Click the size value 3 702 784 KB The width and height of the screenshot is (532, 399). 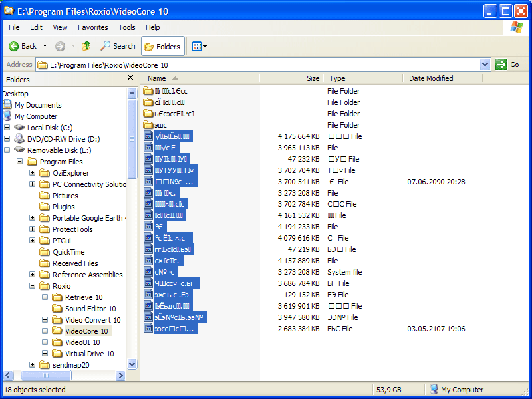tap(299, 204)
